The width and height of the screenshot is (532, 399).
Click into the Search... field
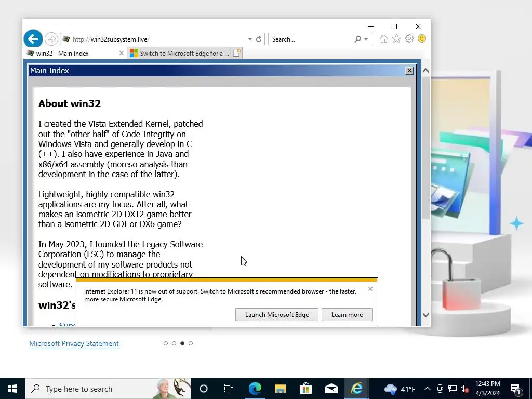point(312,39)
